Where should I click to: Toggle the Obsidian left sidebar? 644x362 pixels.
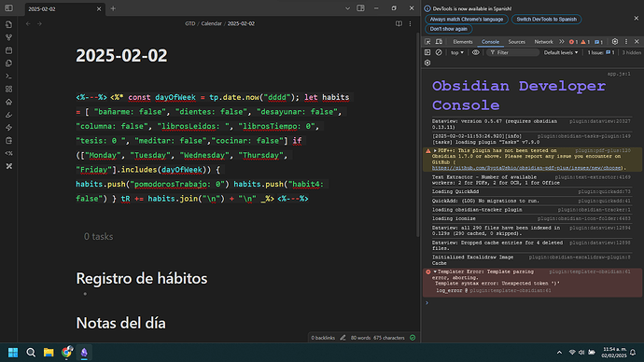(8, 8)
